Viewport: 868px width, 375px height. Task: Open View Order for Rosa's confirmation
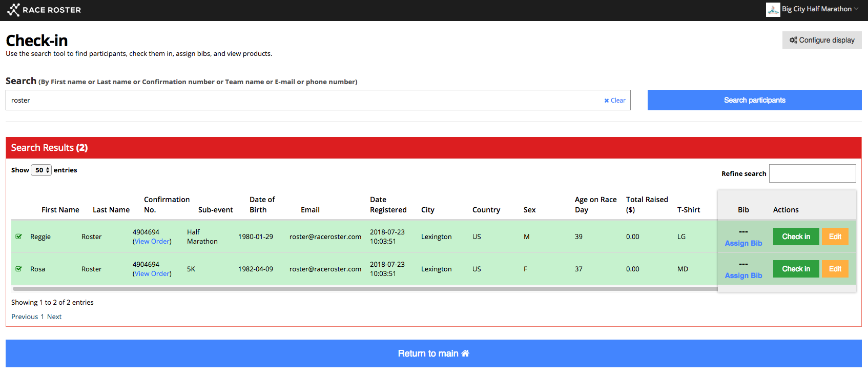(152, 274)
